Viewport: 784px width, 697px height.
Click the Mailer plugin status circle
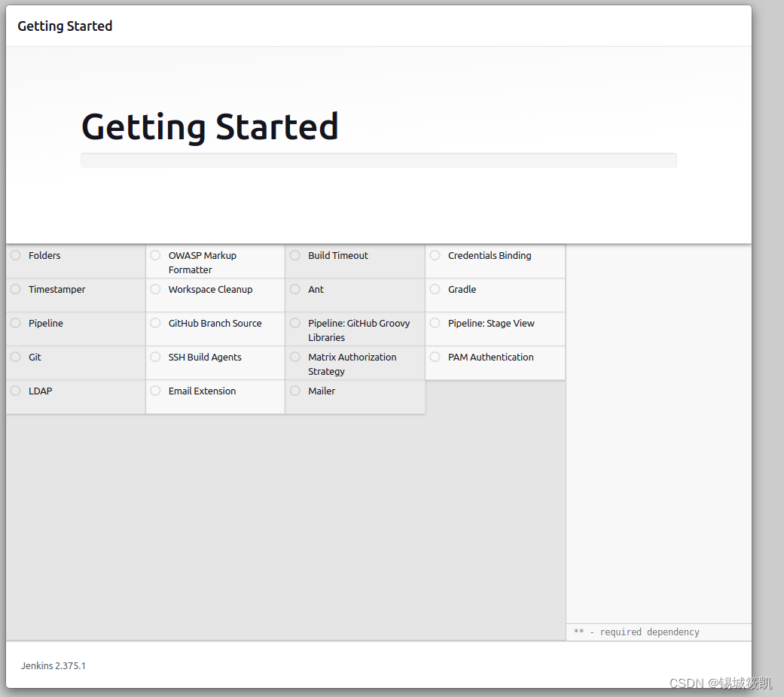295,391
